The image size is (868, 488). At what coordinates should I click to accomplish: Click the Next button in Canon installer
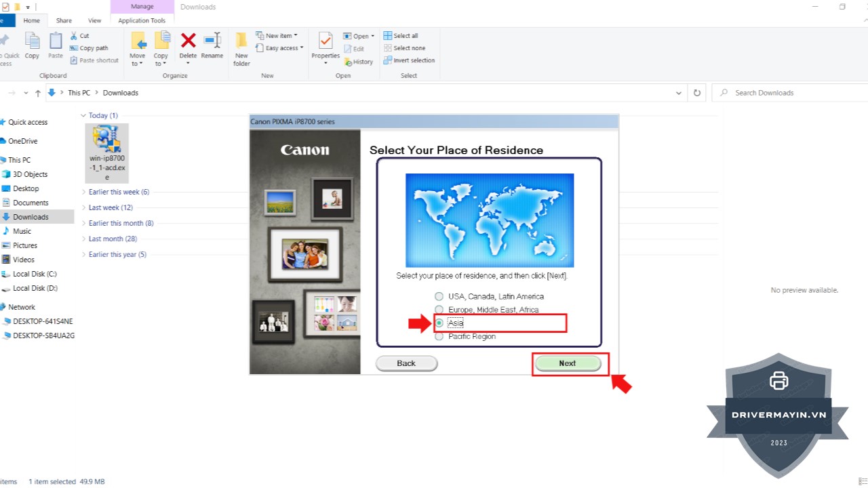click(x=568, y=363)
